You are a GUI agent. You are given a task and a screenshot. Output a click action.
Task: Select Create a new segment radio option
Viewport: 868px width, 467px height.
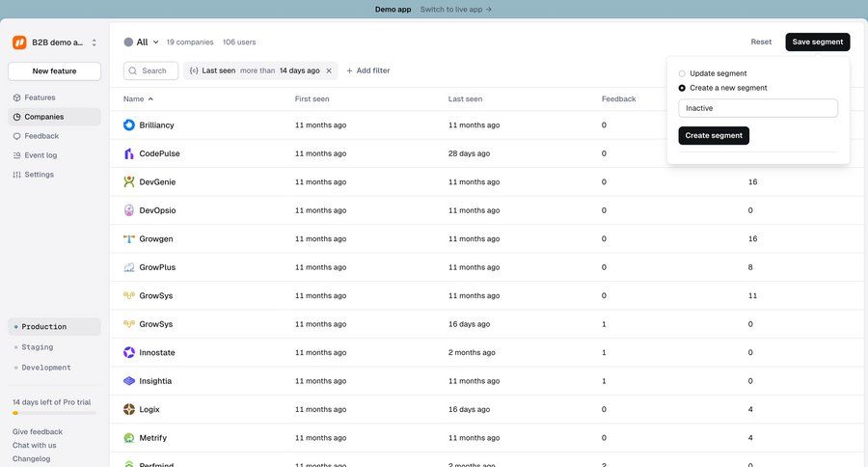[x=682, y=88]
